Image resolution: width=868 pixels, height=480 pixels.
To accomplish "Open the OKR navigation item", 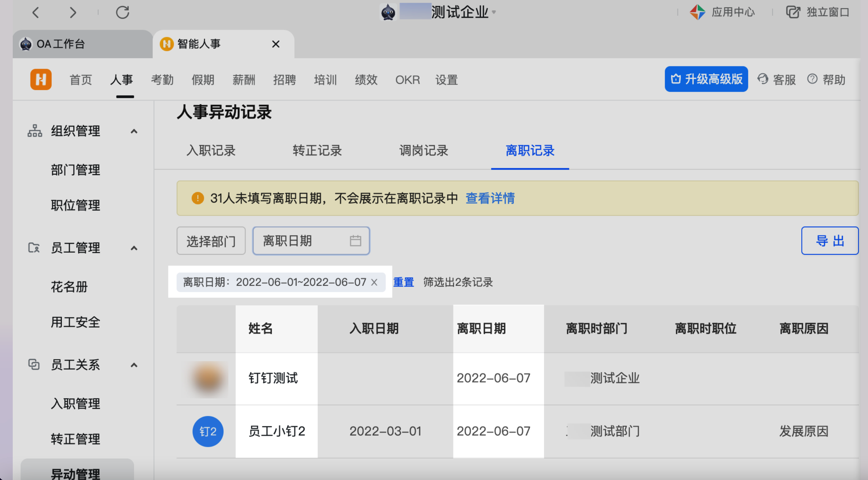I will (x=408, y=80).
